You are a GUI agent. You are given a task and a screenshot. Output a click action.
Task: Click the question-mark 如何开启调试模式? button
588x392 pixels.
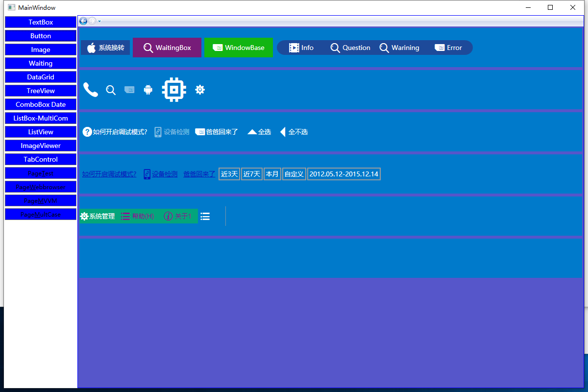[115, 132]
